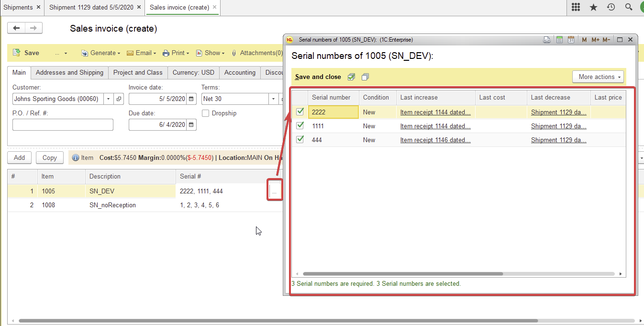
Task: Switch to Addresses and Shipping tab
Action: tap(69, 73)
